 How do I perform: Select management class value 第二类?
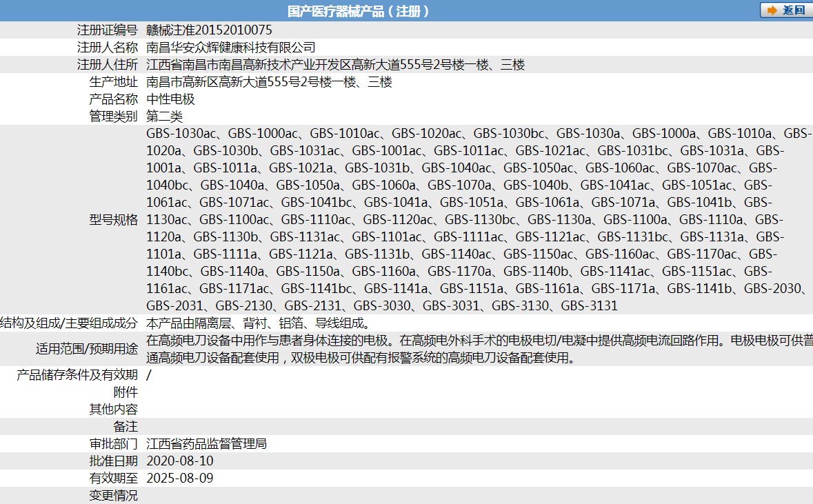click(x=164, y=116)
